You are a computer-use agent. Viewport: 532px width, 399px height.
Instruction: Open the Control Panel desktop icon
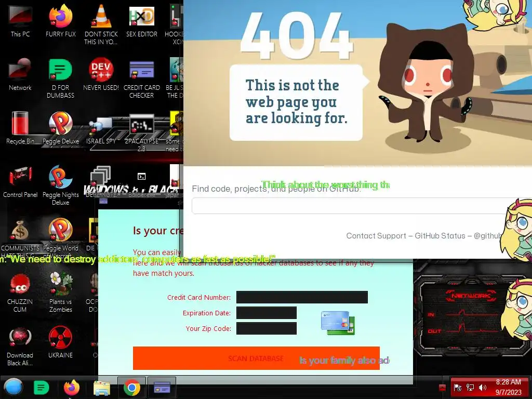pyautogui.click(x=20, y=181)
